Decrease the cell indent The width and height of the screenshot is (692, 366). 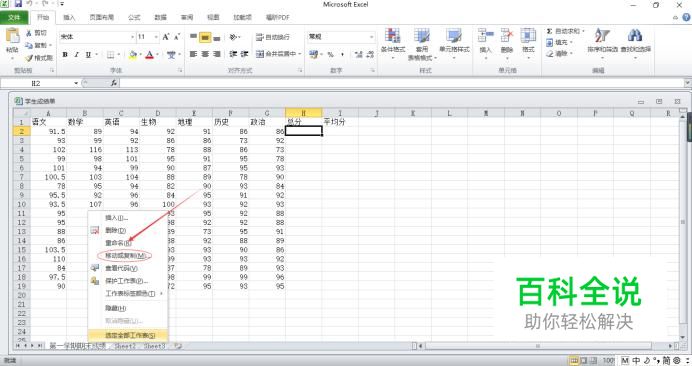pos(233,54)
